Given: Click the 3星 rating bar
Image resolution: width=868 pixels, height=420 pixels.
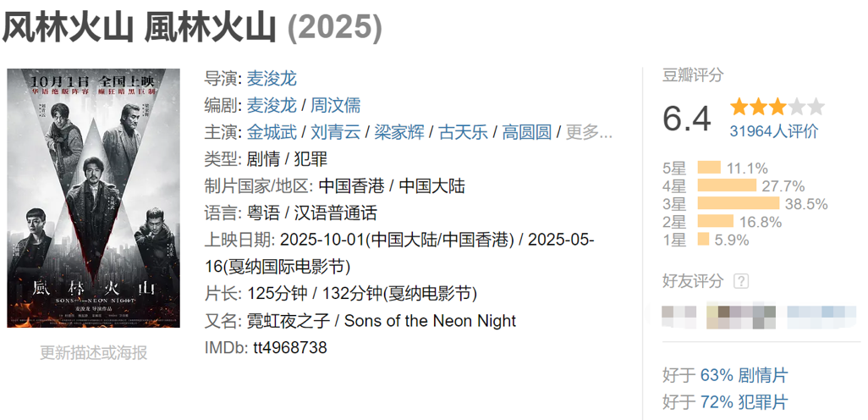Looking at the screenshot, I should [x=738, y=204].
